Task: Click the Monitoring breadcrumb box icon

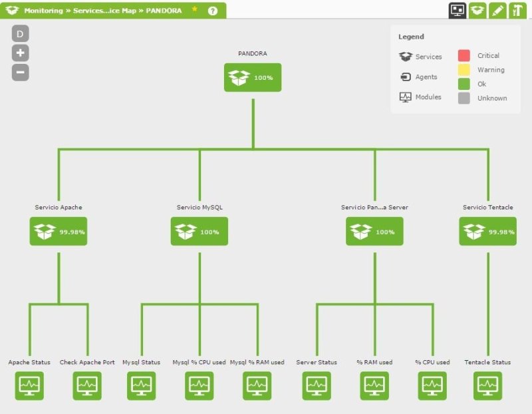Action: 12,10
